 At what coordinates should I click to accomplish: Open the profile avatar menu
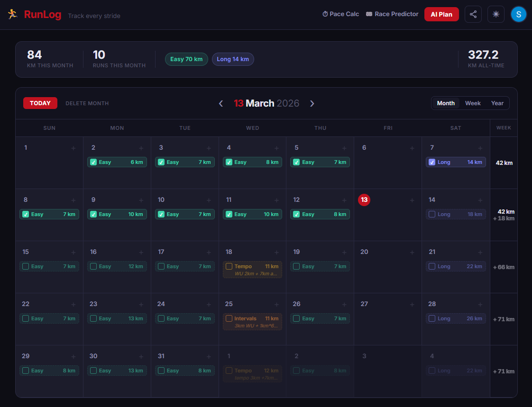[x=518, y=14]
